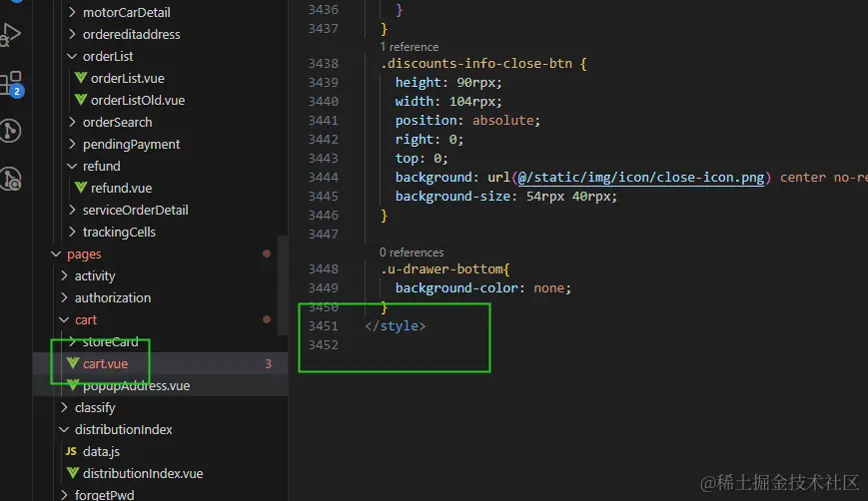
Task: Open the history activity bar icon
Action: (11, 180)
